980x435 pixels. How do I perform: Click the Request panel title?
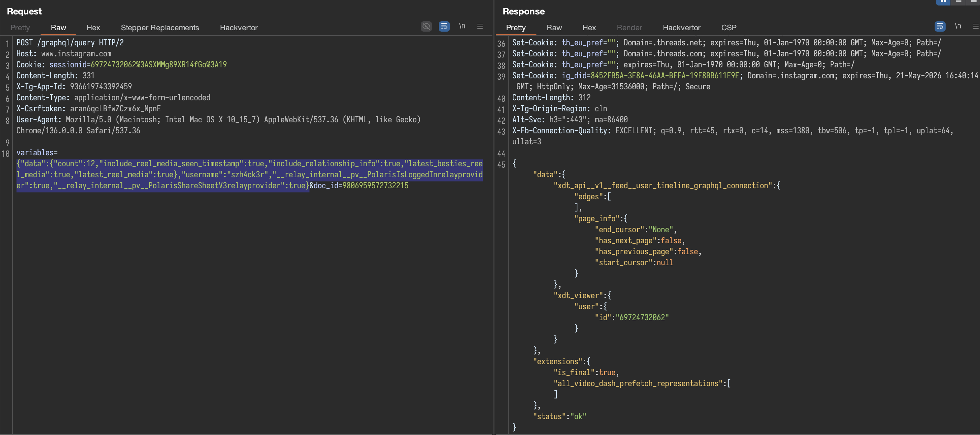point(24,11)
